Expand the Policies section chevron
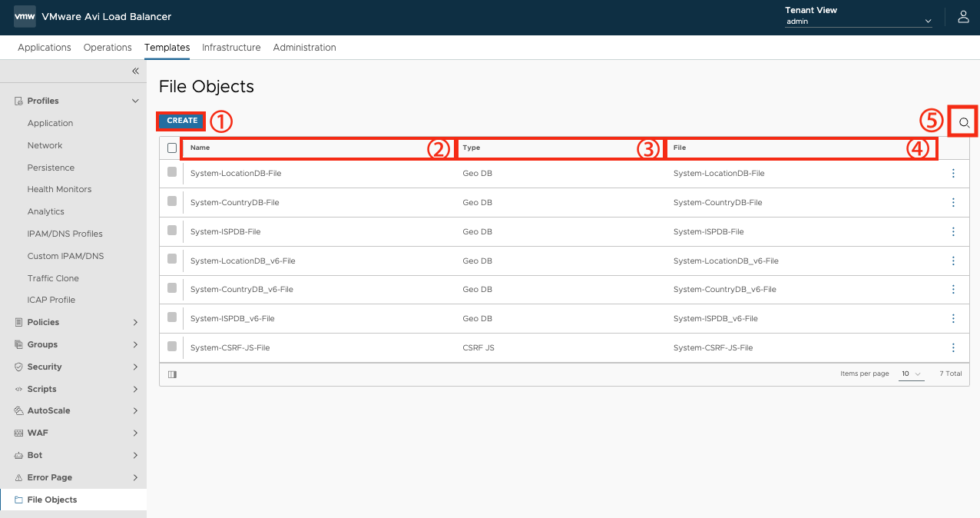Viewport: 980px width, 518px height. coord(135,323)
